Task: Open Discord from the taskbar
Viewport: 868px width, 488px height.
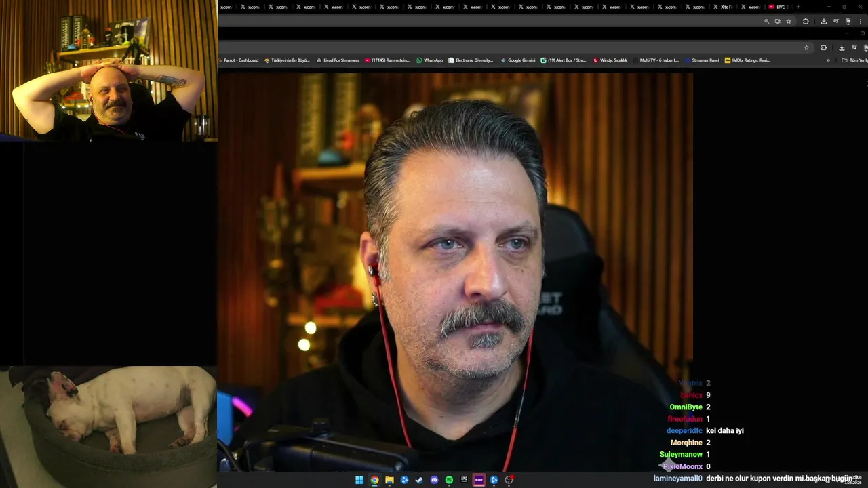Action: tap(434, 480)
